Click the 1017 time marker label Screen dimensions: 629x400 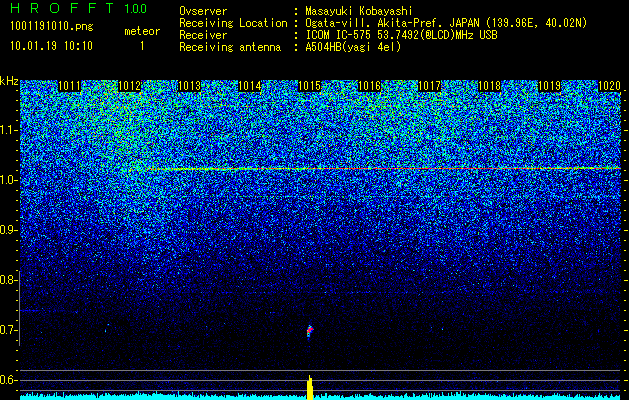(x=430, y=86)
